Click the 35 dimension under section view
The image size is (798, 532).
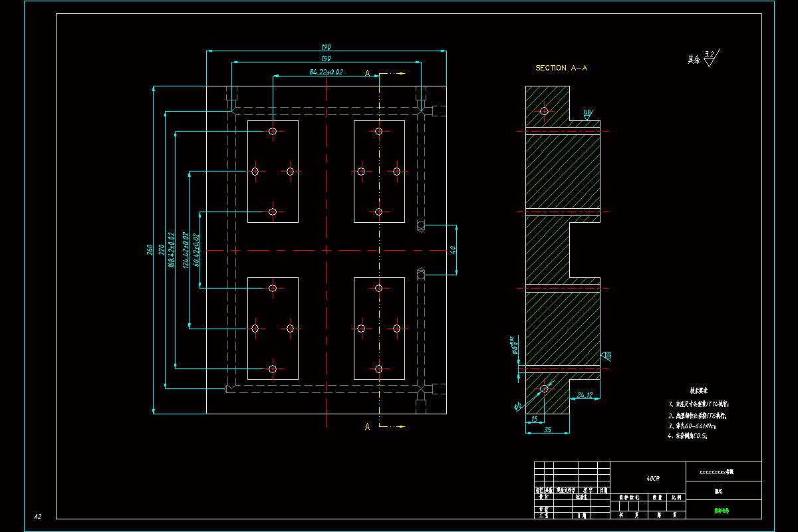(x=547, y=430)
